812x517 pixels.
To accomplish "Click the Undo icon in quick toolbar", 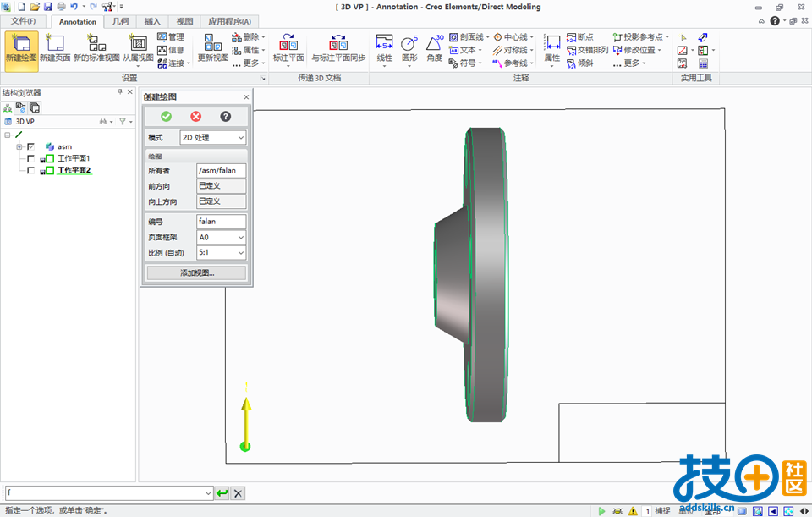I will [74, 7].
